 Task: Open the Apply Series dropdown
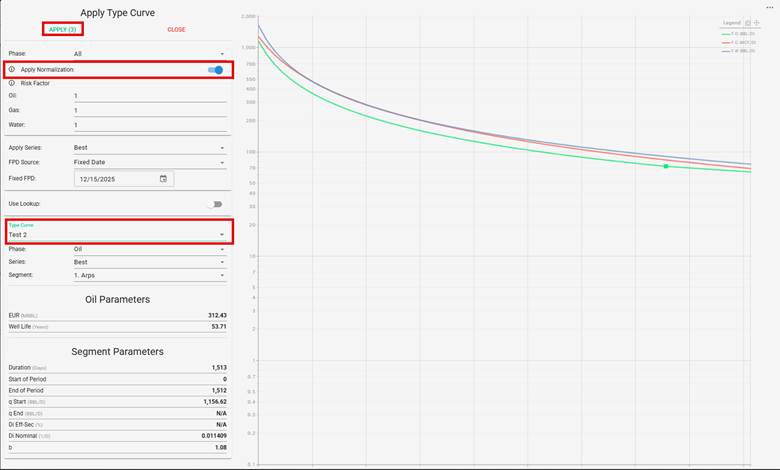tap(150, 148)
